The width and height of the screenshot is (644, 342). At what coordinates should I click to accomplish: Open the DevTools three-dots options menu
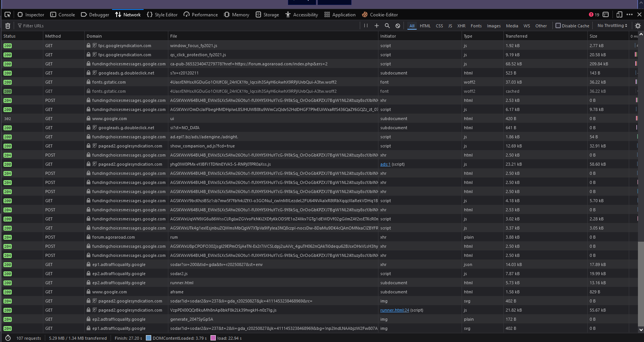[630, 14]
